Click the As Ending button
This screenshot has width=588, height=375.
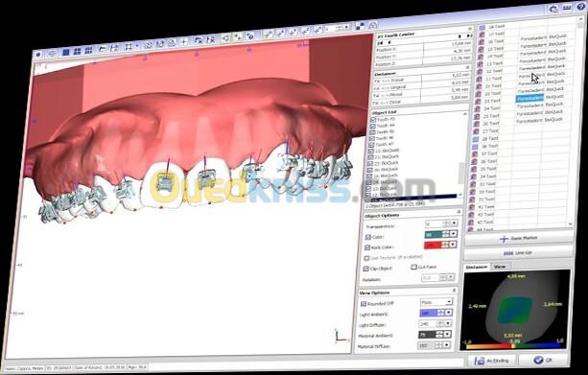tap(491, 361)
